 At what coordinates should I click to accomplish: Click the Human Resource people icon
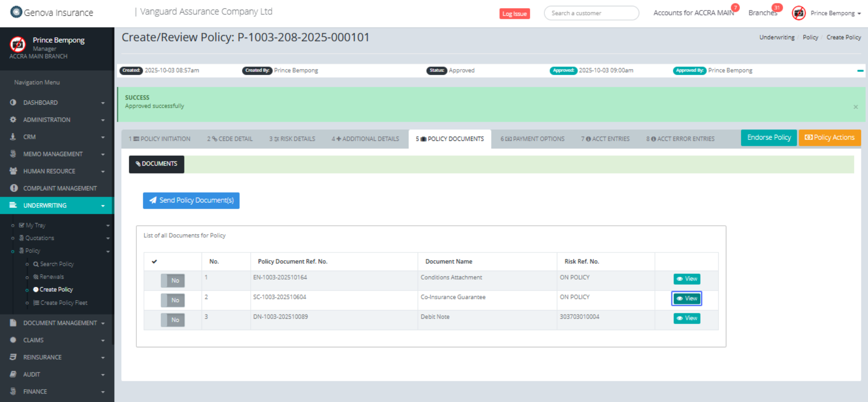coord(13,171)
